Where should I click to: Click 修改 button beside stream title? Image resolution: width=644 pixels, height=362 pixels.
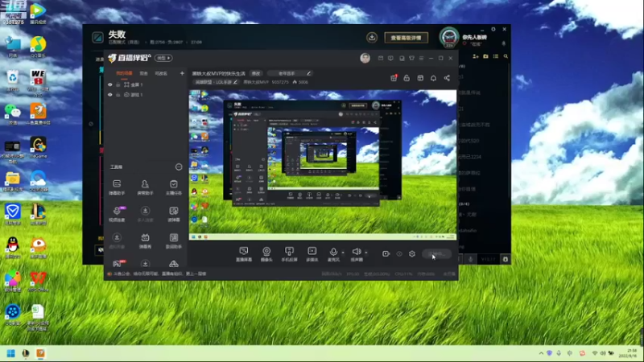256,73
